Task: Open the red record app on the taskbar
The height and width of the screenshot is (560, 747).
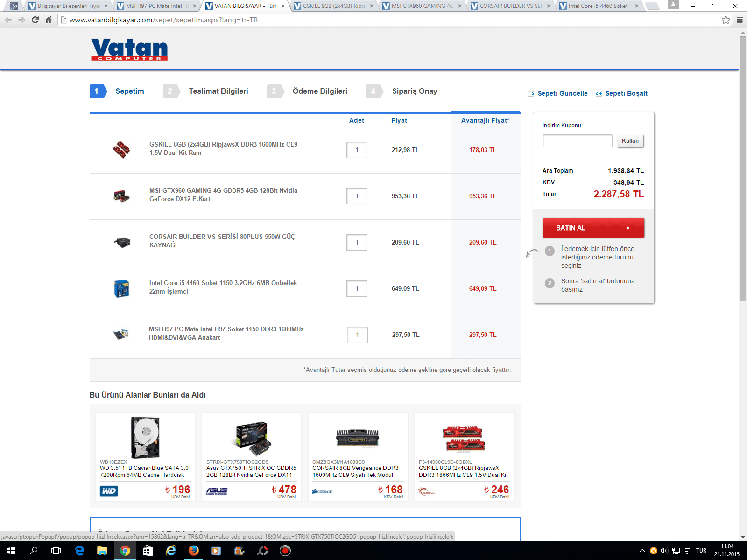Action: tap(285, 551)
